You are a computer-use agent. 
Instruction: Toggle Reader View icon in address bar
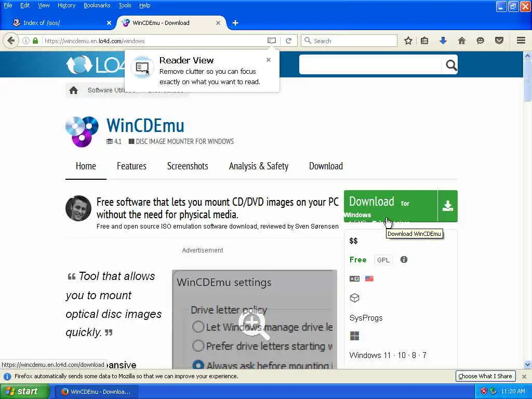click(271, 41)
